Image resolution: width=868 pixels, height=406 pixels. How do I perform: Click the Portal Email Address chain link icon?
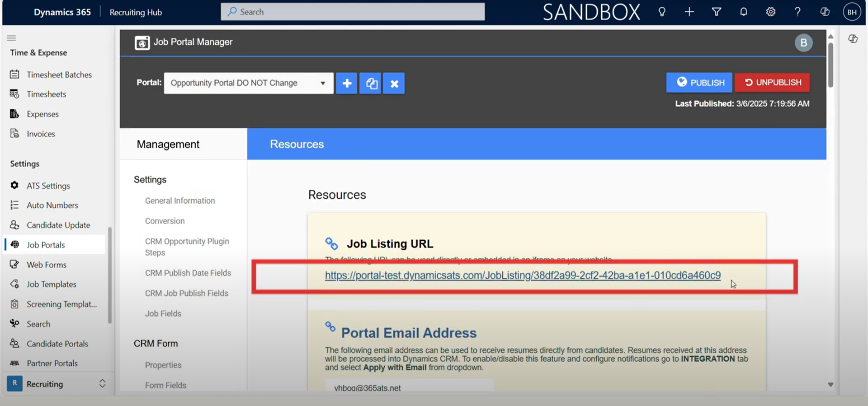pos(330,326)
